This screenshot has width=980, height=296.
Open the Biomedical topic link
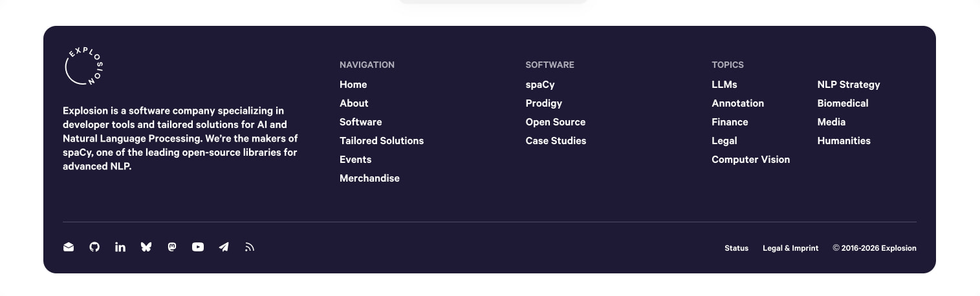[x=843, y=103]
